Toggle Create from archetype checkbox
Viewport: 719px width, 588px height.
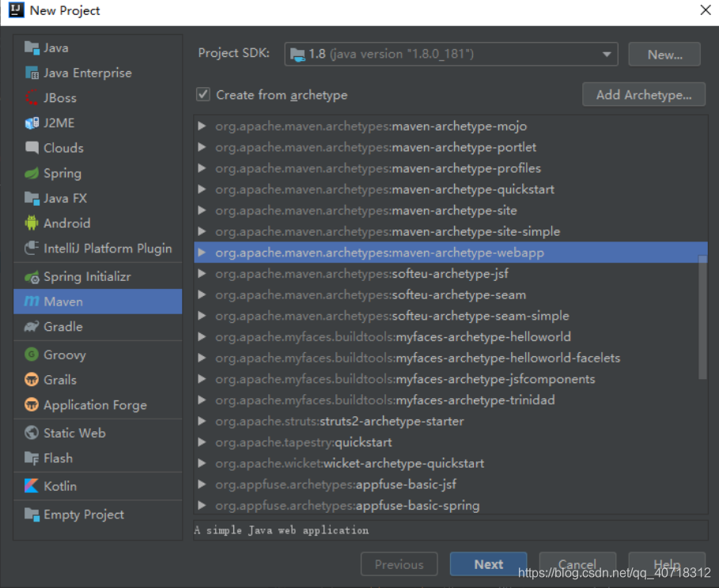pos(203,94)
